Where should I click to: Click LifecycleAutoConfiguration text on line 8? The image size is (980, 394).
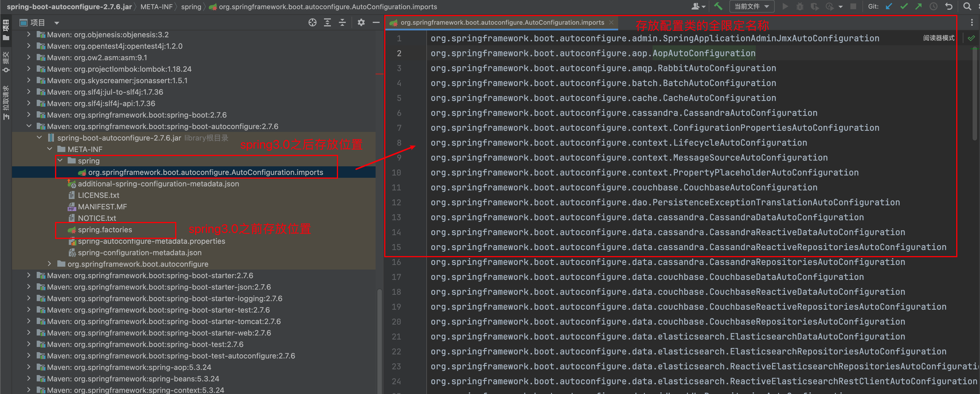(740, 143)
